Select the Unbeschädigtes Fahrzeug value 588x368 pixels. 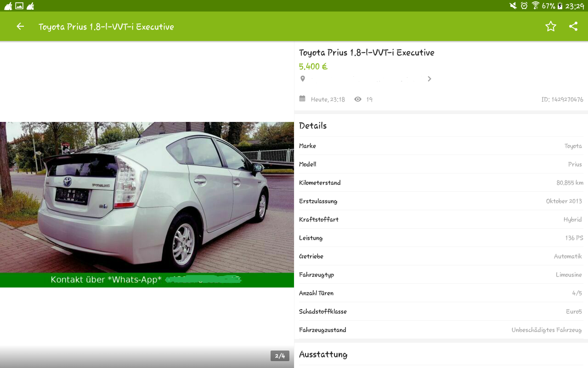point(547,330)
